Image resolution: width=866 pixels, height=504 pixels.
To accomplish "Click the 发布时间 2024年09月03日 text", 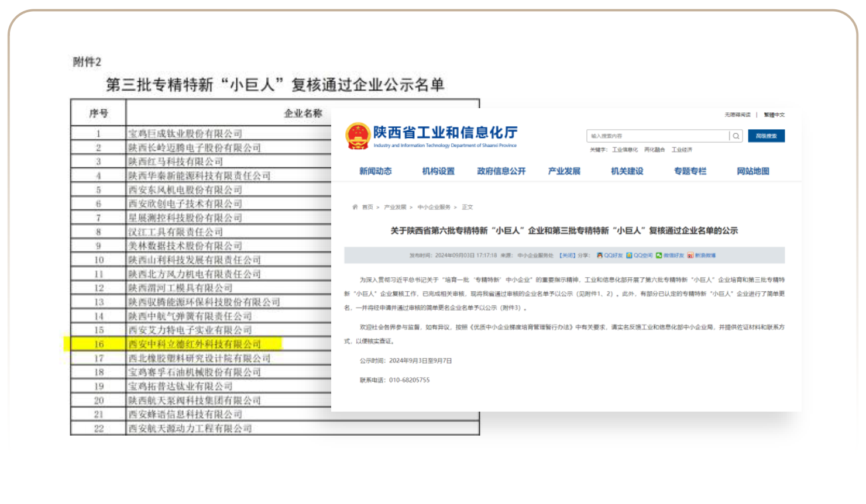I will [x=453, y=256].
